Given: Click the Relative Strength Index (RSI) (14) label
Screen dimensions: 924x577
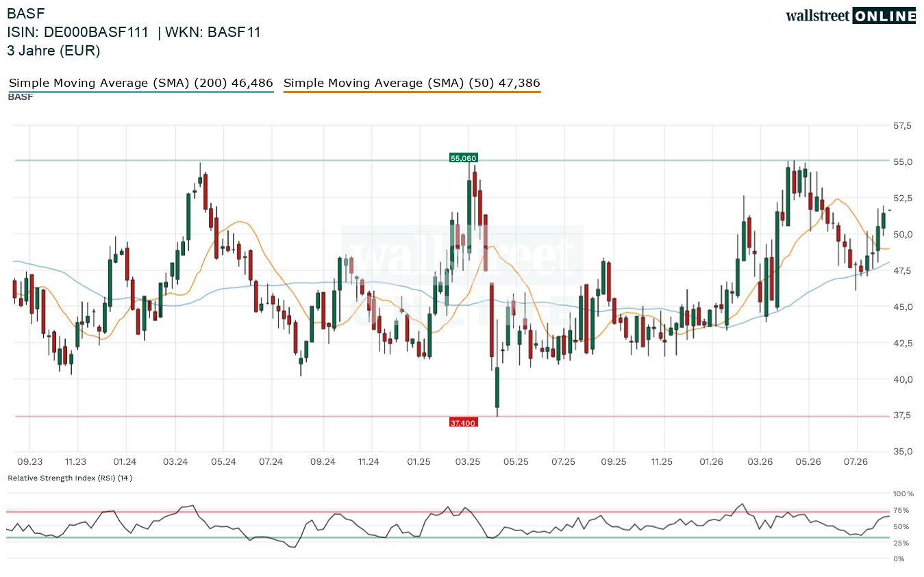Looking at the screenshot, I should [x=70, y=478].
